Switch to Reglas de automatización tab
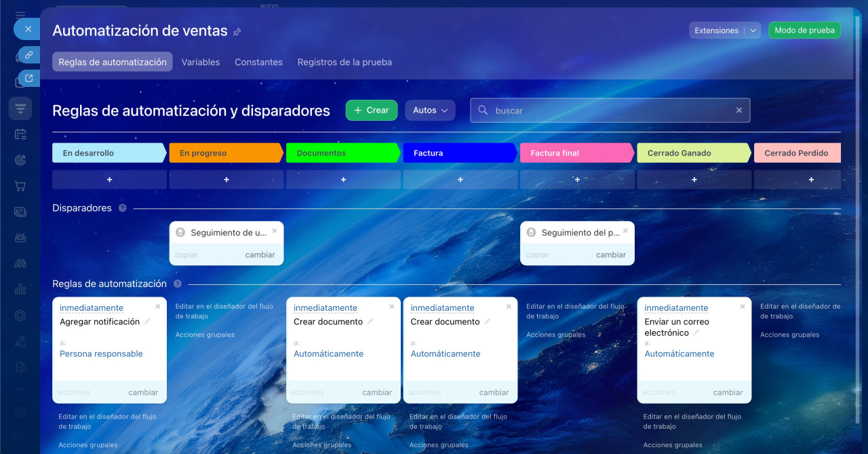The height and width of the screenshot is (454, 868). pyautogui.click(x=113, y=62)
